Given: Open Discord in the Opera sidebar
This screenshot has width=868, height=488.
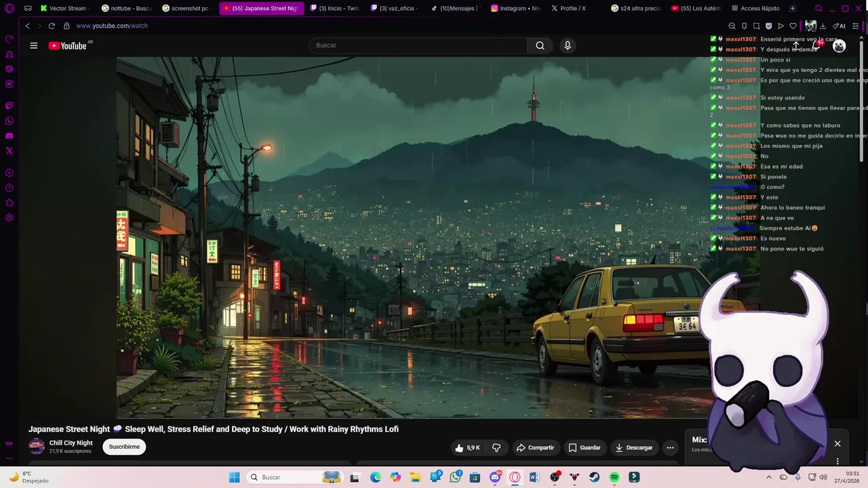Looking at the screenshot, I should click(9, 136).
